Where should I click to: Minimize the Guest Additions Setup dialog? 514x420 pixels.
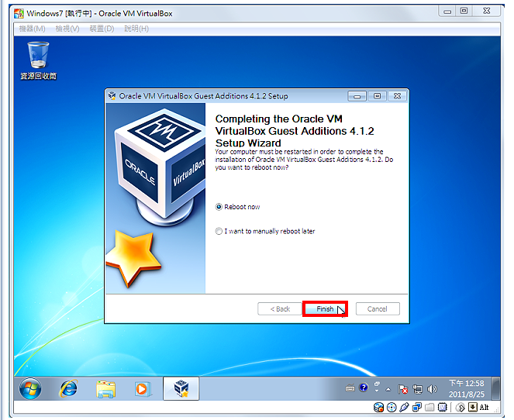[x=357, y=96]
